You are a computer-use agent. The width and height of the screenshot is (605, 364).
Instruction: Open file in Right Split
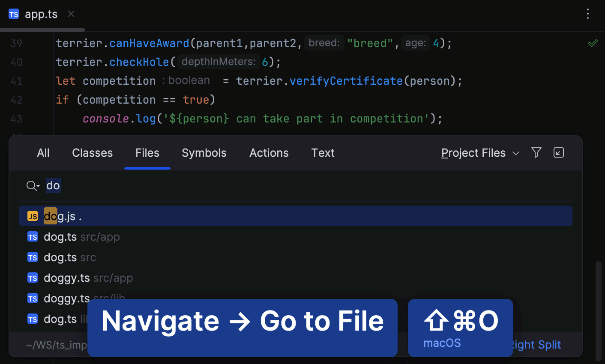[x=537, y=345]
